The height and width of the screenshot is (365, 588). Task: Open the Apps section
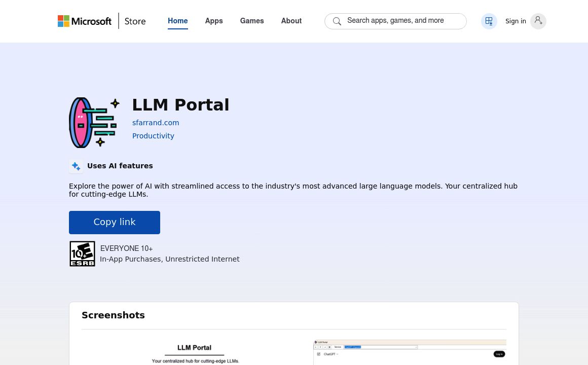click(213, 21)
